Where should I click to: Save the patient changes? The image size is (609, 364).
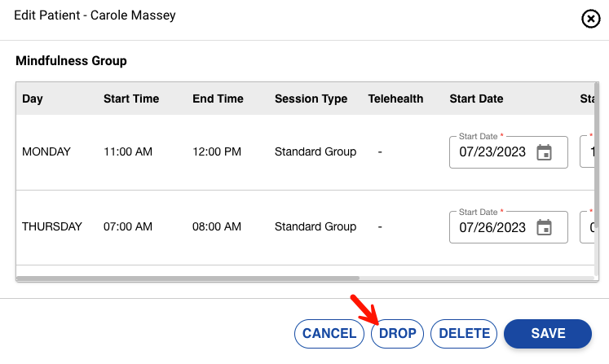click(x=548, y=333)
